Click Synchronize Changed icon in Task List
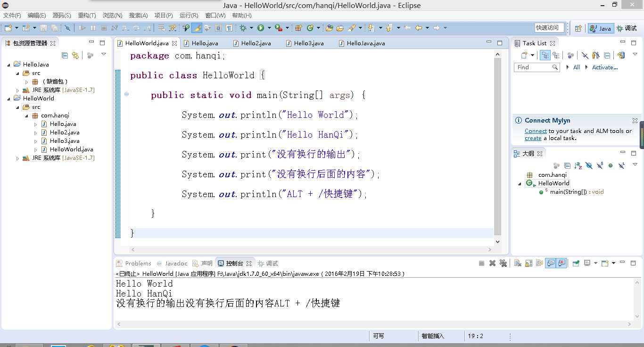Screen dimensions: 644x347 (621, 55)
